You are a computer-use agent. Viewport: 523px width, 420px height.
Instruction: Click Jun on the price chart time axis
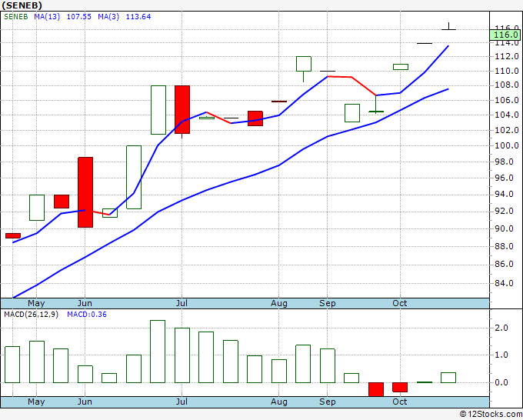click(85, 303)
